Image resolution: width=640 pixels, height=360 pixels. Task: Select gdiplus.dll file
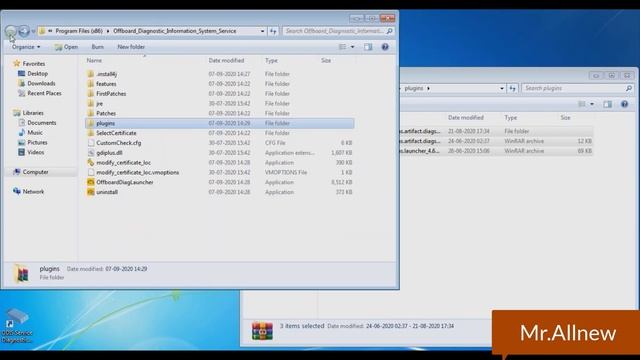point(109,153)
